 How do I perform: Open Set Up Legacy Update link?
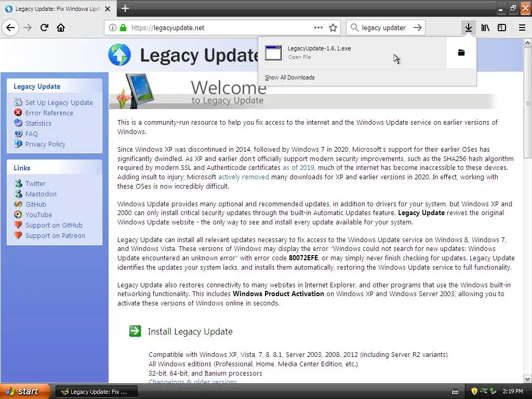pyautogui.click(x=59, y=102)
